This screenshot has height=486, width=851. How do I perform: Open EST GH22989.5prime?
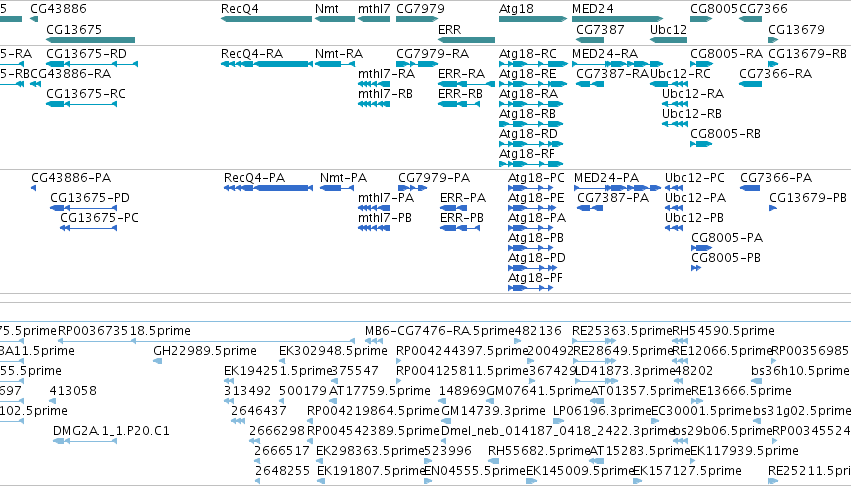tap(157, 361)
